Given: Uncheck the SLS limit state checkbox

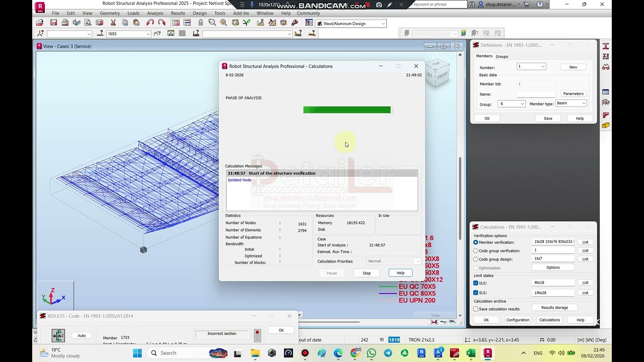Looking at the screenshot, I should pyautogui.click(x=475, y=293).
